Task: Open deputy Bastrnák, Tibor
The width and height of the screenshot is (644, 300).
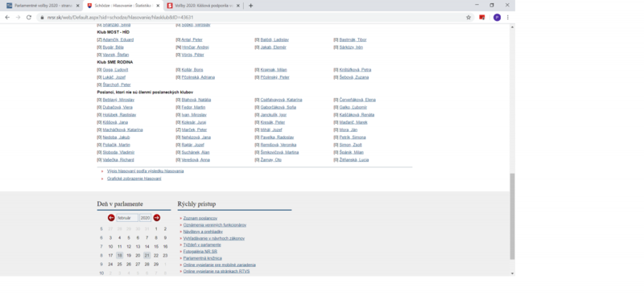Action: click(x=353, y=39)
